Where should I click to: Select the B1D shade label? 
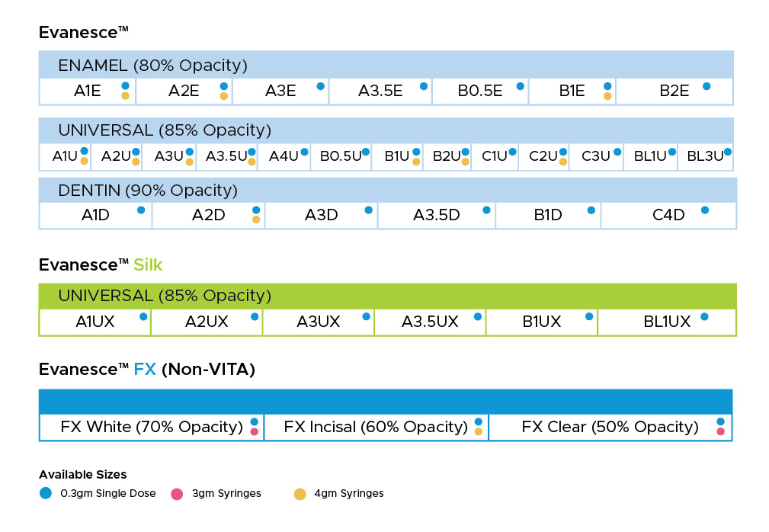548,215
